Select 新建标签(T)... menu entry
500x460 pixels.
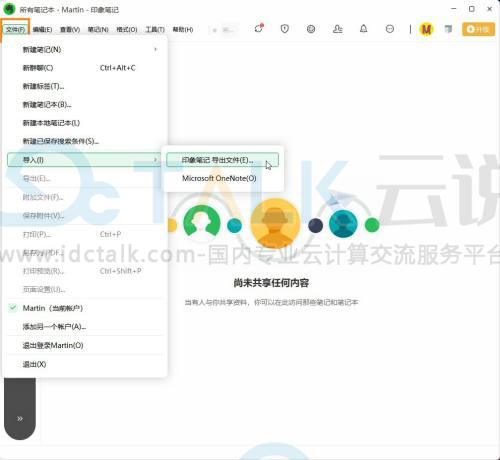point(84,86)
